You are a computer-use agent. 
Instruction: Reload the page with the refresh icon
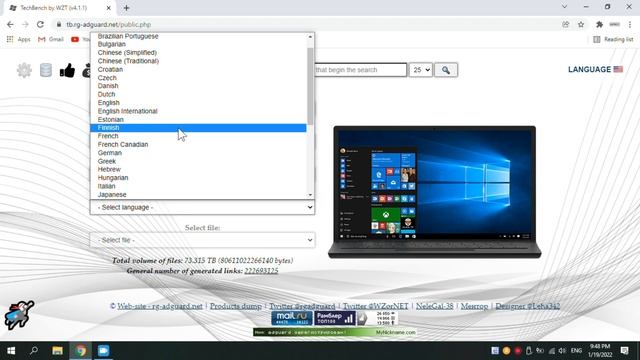(40, 24)
